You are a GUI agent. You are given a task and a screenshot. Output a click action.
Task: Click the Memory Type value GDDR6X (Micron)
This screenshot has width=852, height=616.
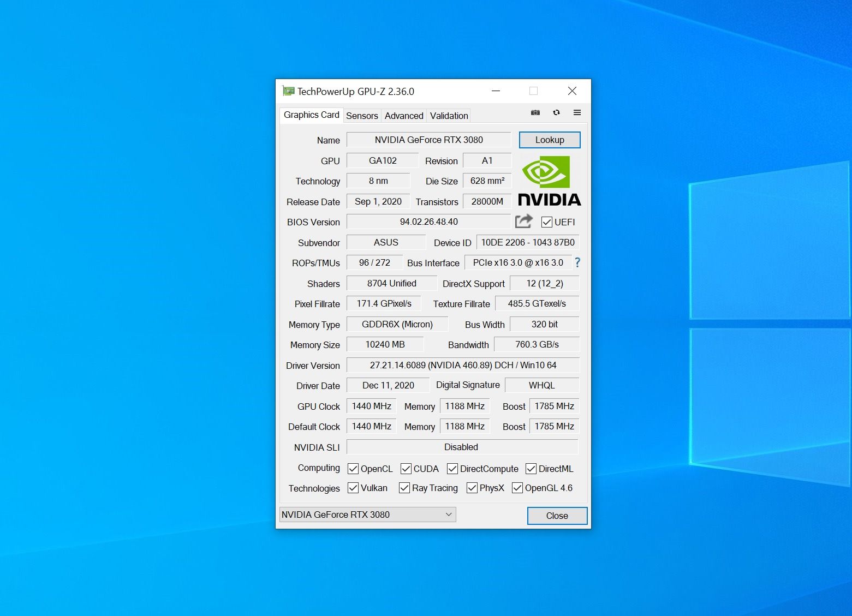(397, 324)
